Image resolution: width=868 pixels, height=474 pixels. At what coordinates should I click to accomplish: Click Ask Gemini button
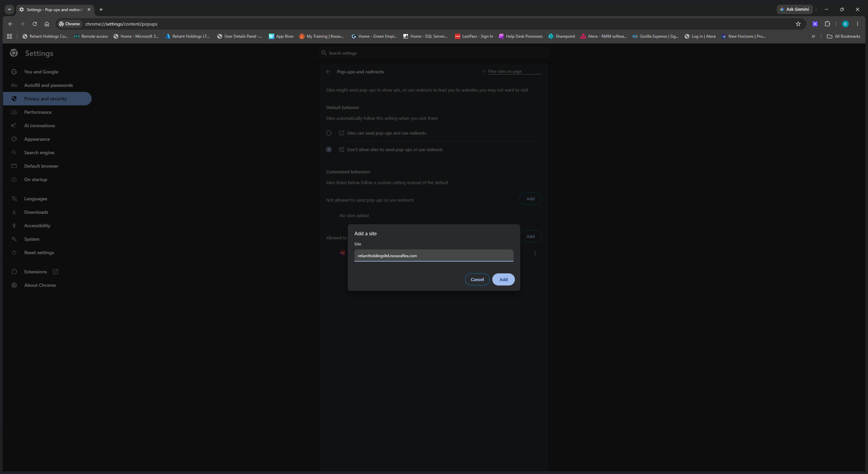[794, 9]
